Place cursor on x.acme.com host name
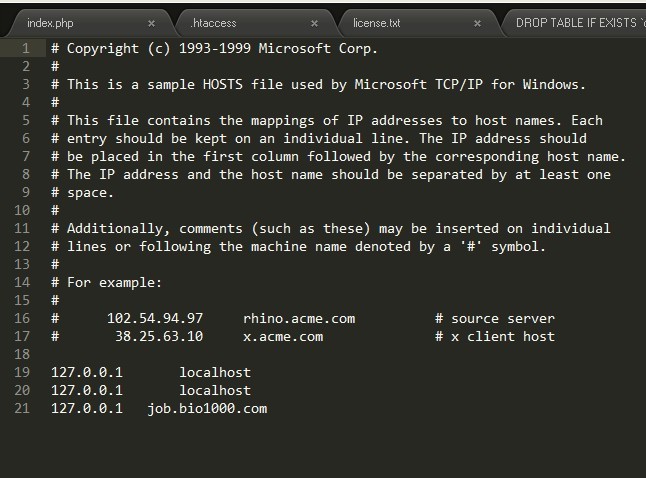Image resolution: width=646 pixels, height=478 pixels. pyautogui.click(x=283, y=337)
